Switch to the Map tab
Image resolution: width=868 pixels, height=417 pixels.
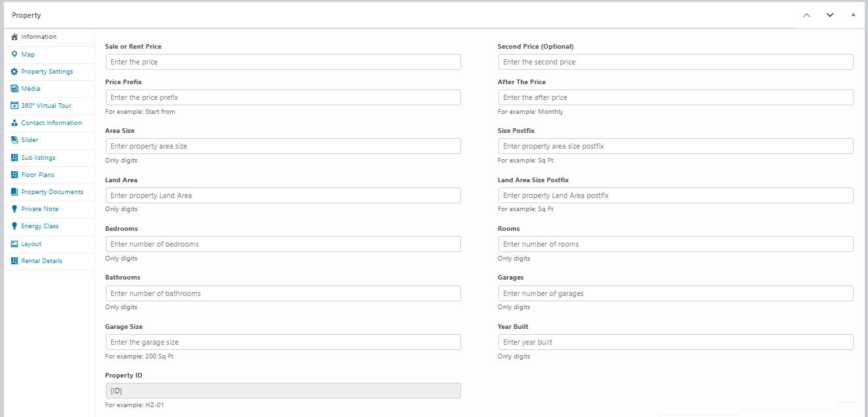tap(49, 55)
